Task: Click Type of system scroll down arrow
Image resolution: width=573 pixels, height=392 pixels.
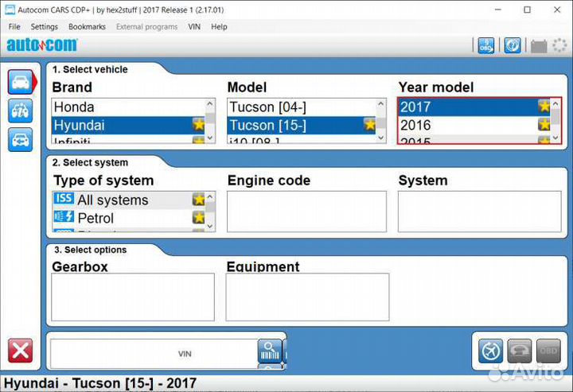Action: coord(210,226)
